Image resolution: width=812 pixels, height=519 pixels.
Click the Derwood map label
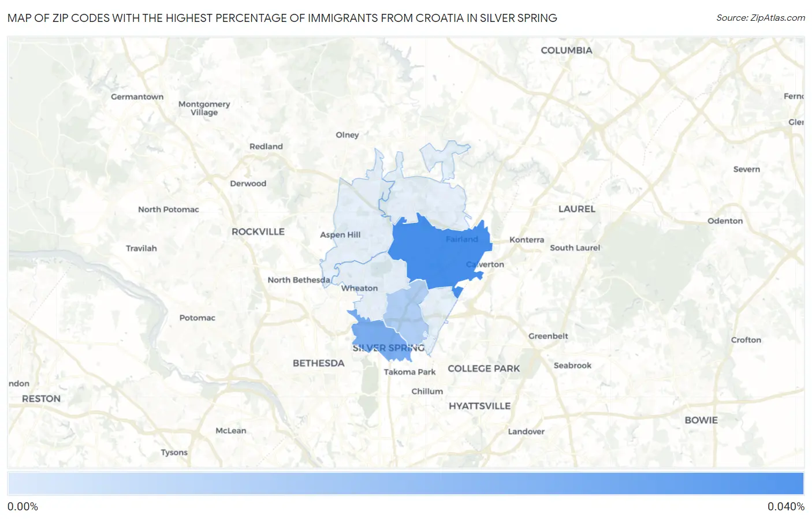[248, 184]
